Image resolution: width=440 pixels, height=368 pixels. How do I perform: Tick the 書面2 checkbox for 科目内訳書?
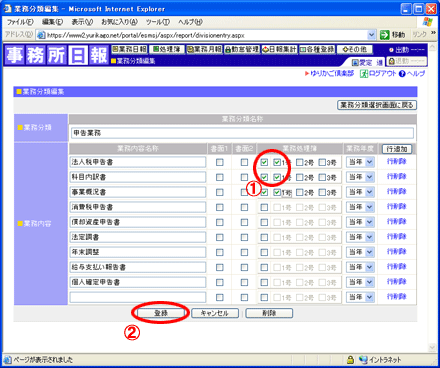coord(244,177)
